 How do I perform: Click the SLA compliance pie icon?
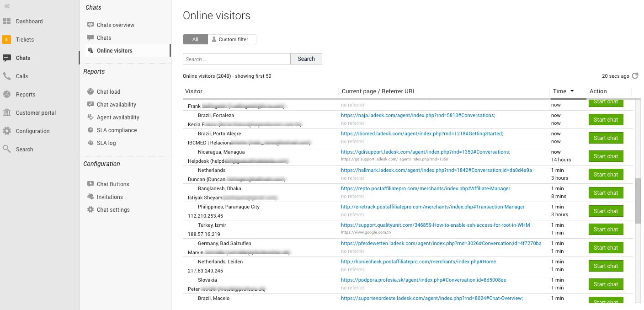click(x=90, y=130)
